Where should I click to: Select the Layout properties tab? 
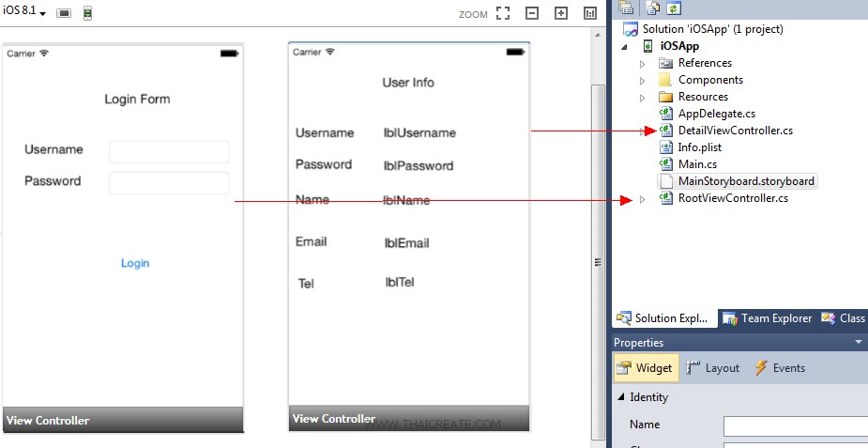click(x=713, y=368)
